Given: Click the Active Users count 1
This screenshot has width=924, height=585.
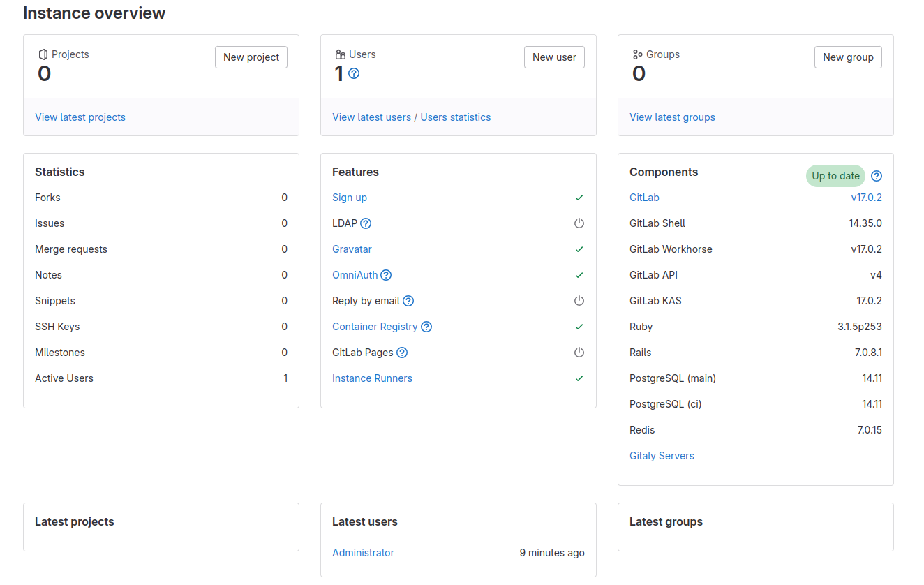Looking at the screenshot, I should [285, 378].
